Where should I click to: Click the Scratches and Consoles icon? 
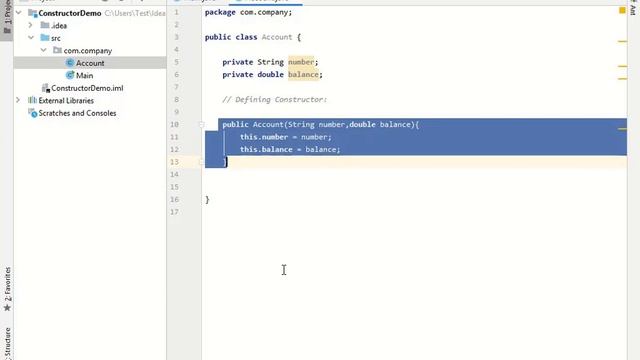32,113
